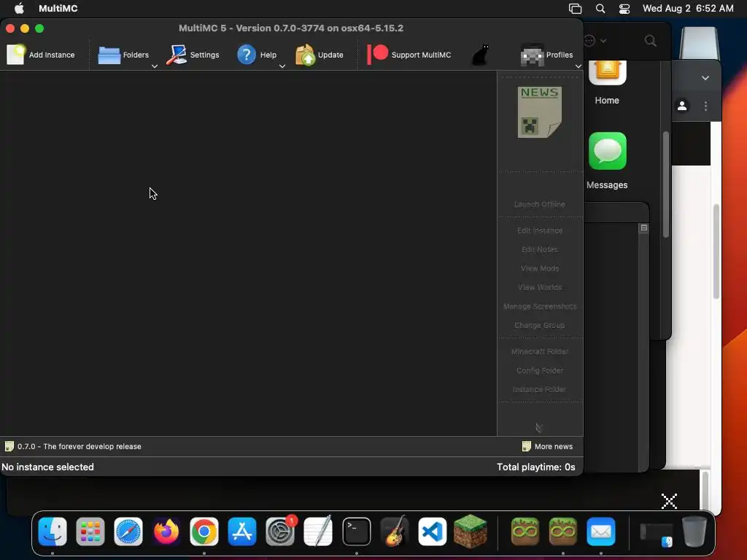Open Mail from the Dock
Viewport: 747px width, 560px height.
[x=601, y=532]
